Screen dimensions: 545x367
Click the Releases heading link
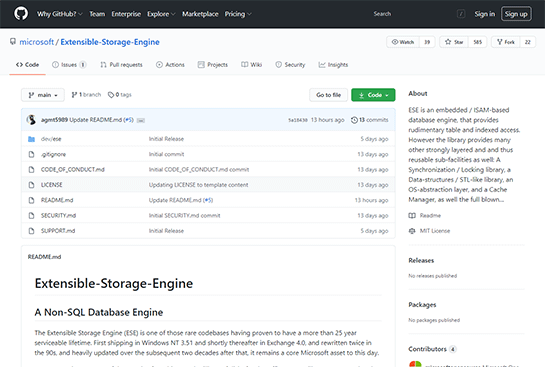[421, 261]
